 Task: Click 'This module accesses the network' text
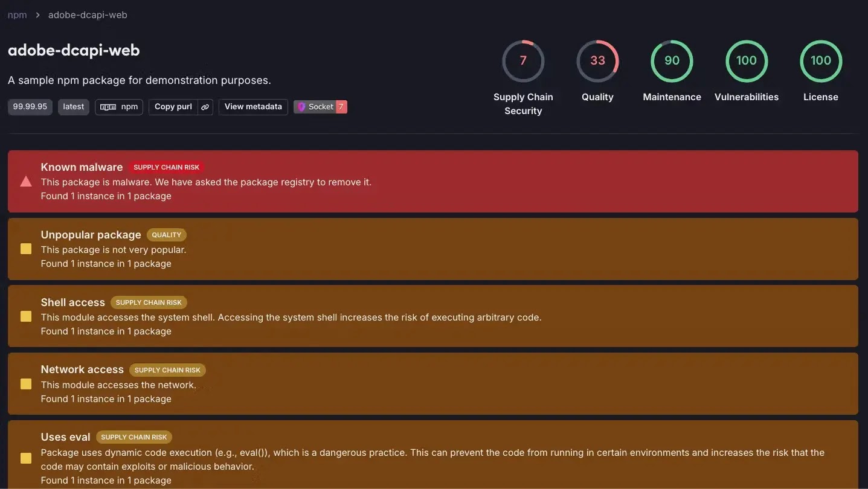(x=118, y=385)
